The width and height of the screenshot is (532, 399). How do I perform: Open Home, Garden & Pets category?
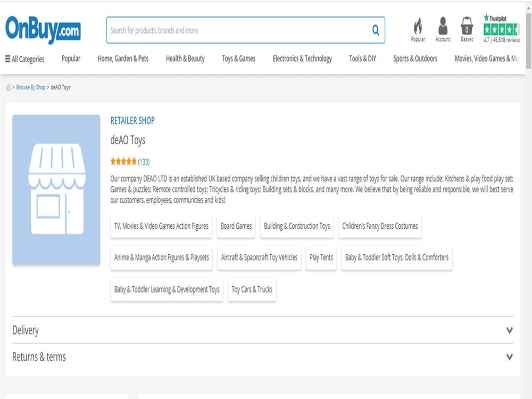(123, 59)
